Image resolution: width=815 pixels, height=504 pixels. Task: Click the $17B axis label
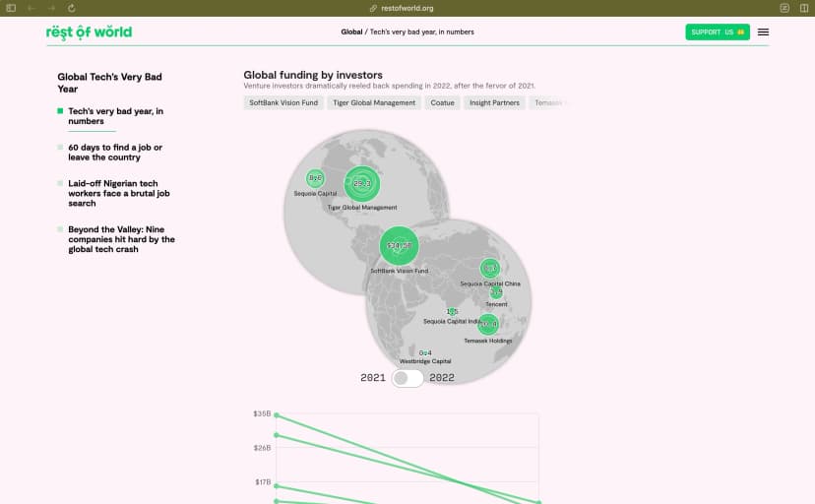coord(263,482)
